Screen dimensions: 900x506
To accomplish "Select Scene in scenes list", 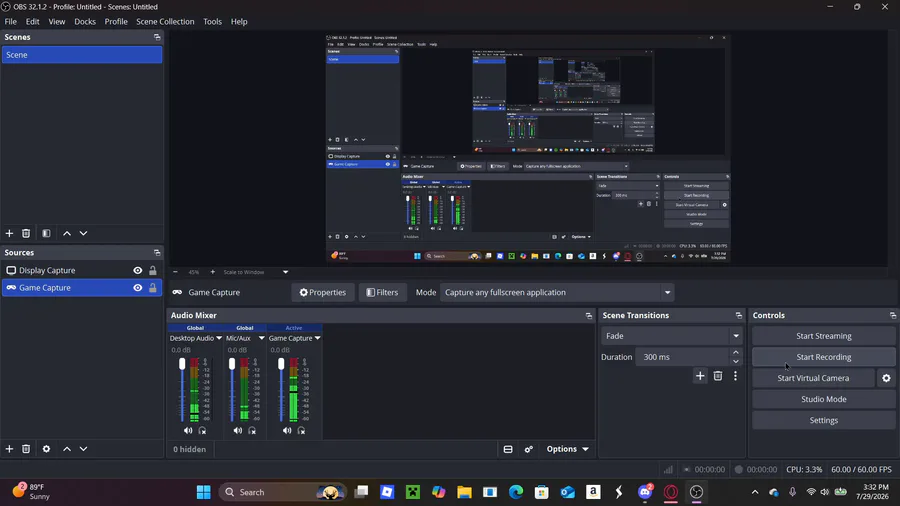I will [82, 55].
